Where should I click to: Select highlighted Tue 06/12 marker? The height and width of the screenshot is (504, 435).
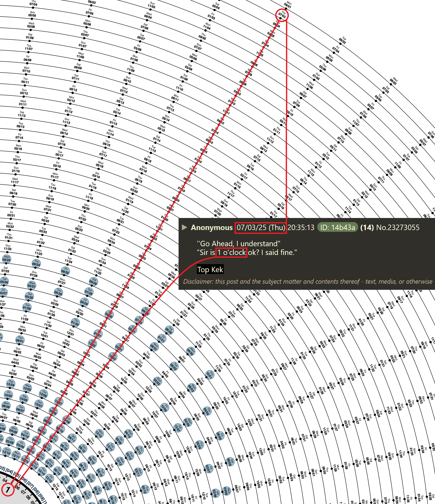tap(64, 446)
